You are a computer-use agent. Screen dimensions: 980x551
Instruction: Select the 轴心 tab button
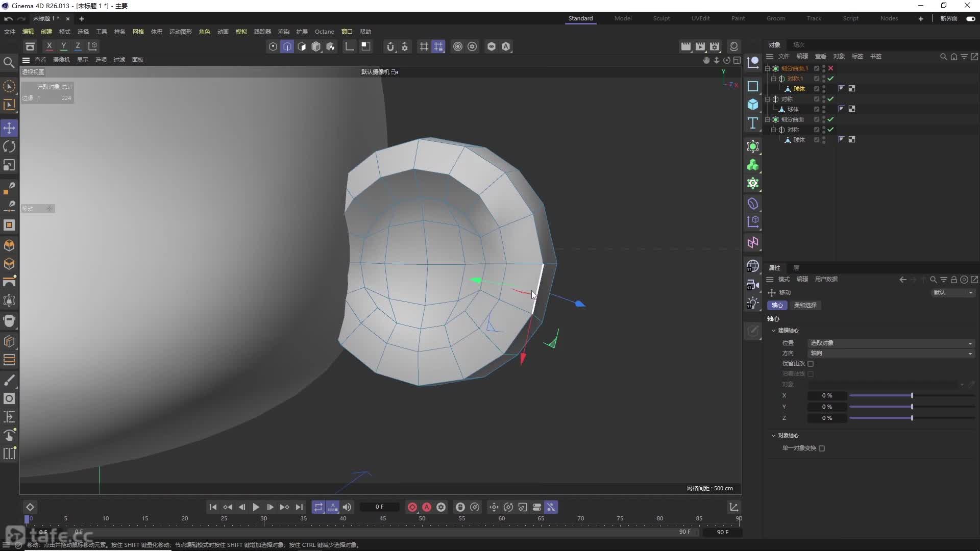777,305
